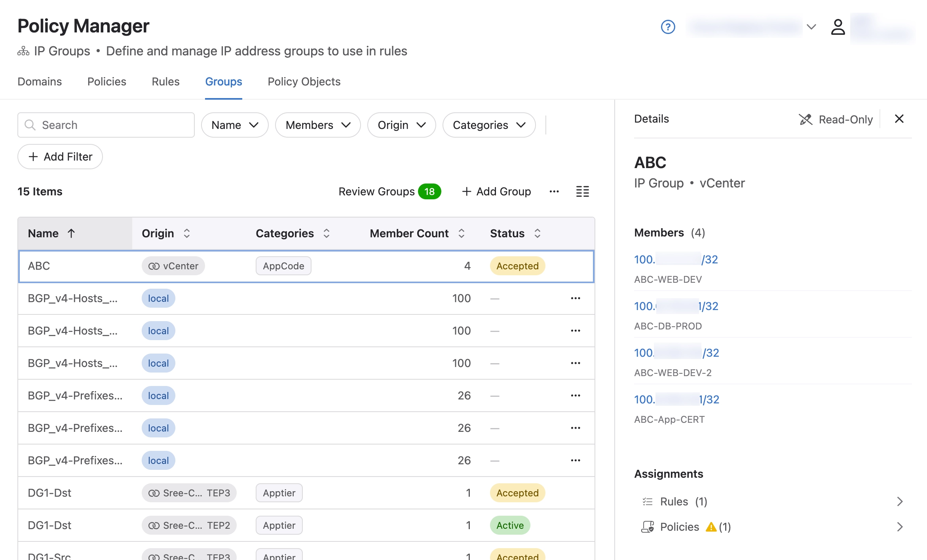Switch to the Policy Objects tab
The image size is (927, 560).
click(304, 81)
